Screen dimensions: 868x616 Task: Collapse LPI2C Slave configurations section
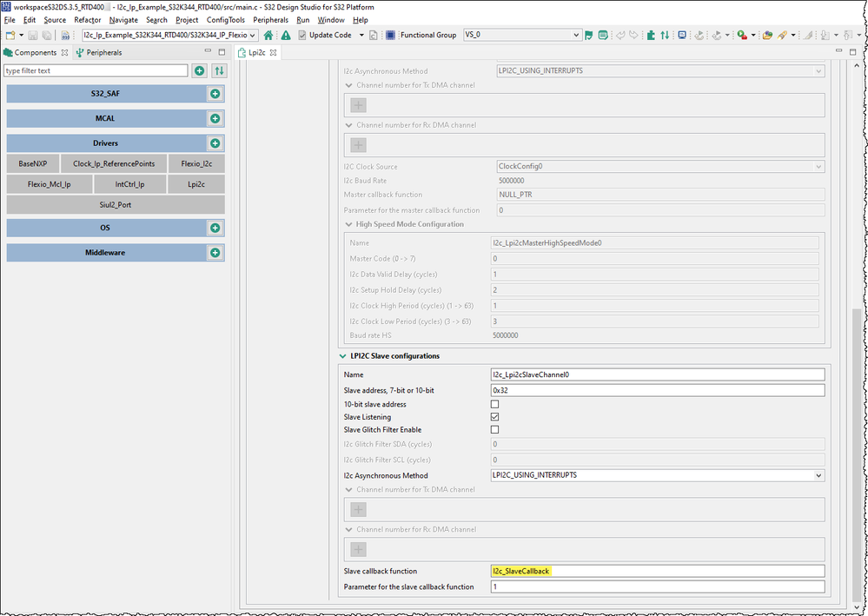point(342,356)
